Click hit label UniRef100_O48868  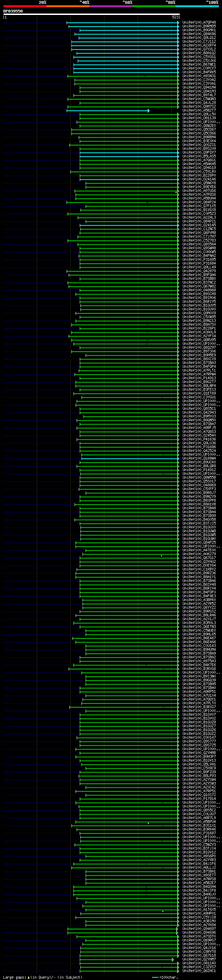click(199, 290)
